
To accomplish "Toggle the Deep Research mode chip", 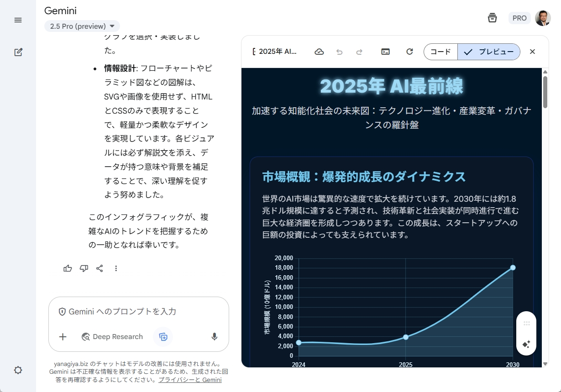I will [x=112, y=337].
